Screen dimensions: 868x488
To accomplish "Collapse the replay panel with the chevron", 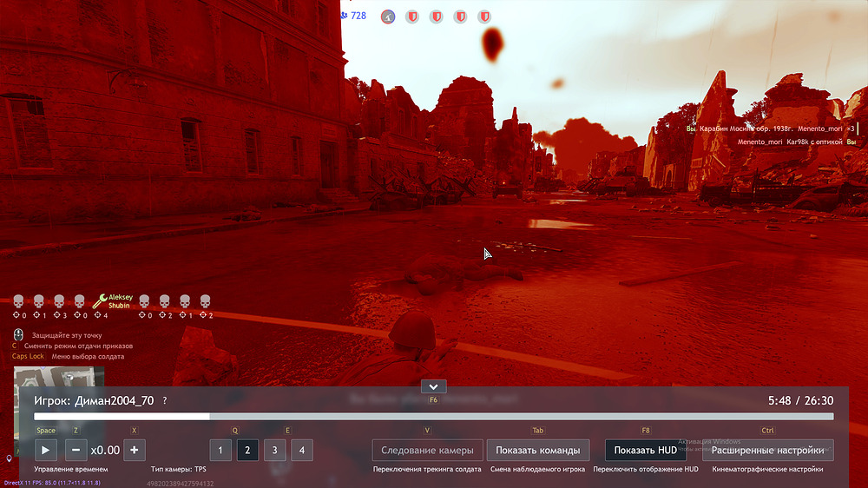I will (433, 386).
